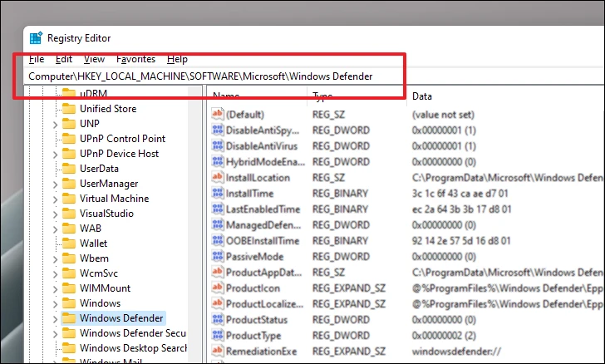Viewport: 605px width, 364px height.
Task: Select the WIMMount folder icon
Action: [x=69, y=288]
